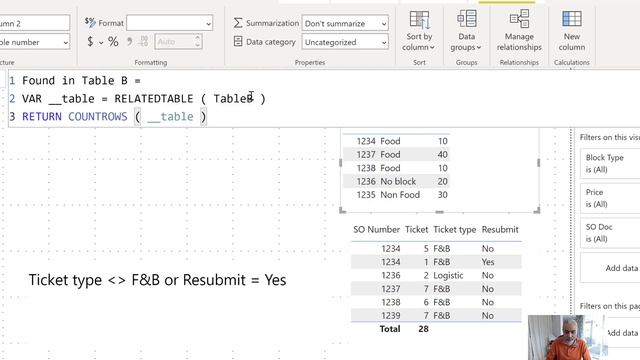
Task: Click COUNTROWS in formula line 3
Action: point(98,117)
